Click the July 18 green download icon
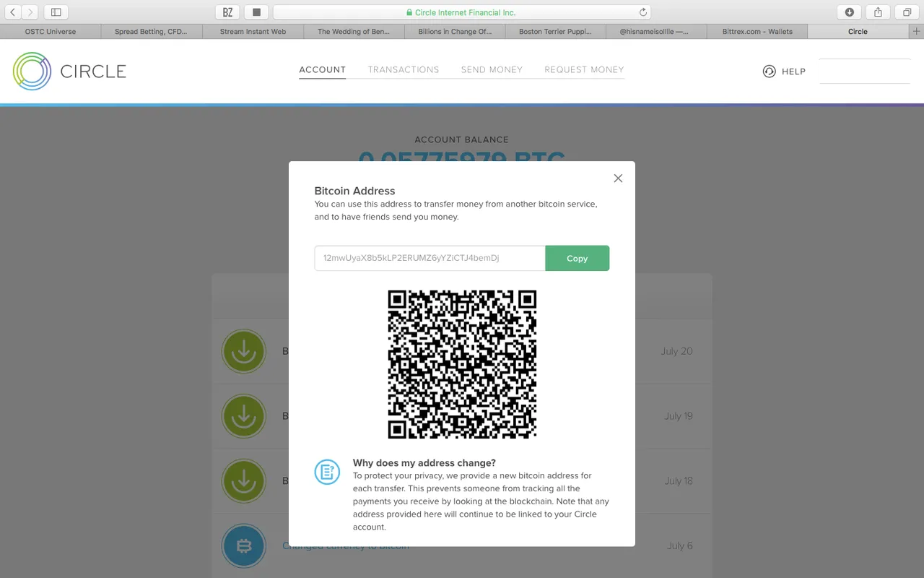The image size is (924, 578). click(x=244, y=481)
